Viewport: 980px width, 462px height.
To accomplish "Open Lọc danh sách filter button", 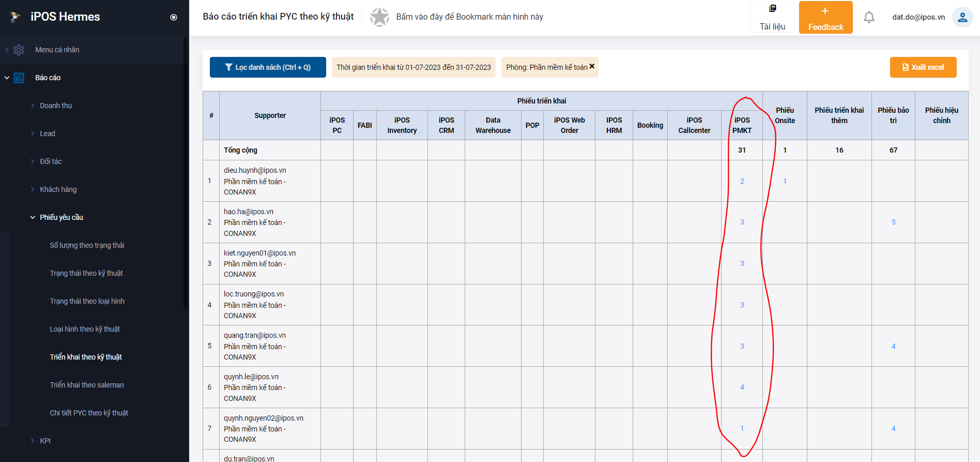I will pos(268,67).
